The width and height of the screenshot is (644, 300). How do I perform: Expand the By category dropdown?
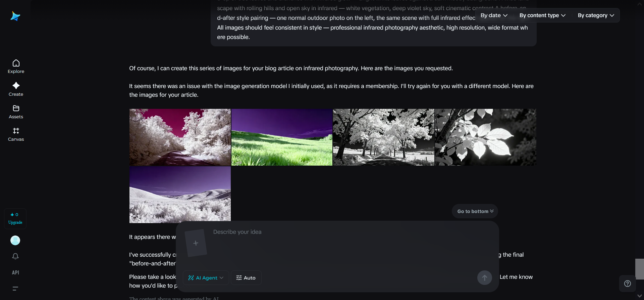[x=596, y=15]
